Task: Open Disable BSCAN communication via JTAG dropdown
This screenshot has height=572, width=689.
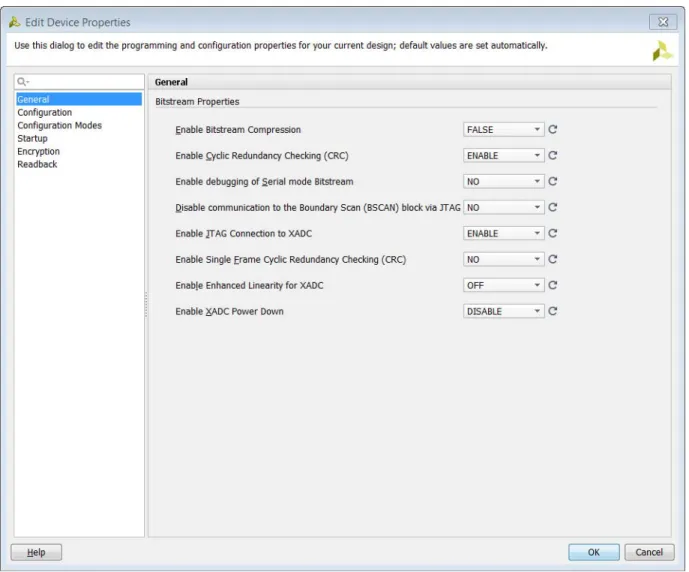Action: pos(504,207)
